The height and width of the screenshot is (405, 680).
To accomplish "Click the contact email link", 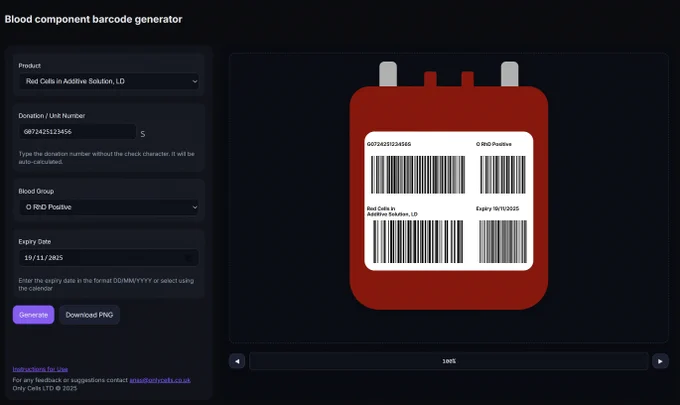I will (160, 380).
